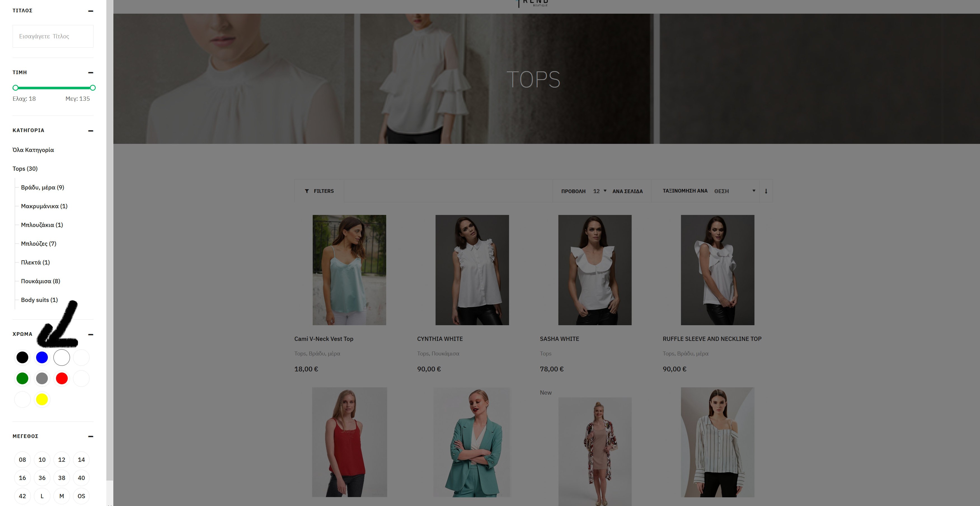Click the Όλα Κατηγορία link
The height and width of the screenshot is (506, 980).
click(33, 150)
